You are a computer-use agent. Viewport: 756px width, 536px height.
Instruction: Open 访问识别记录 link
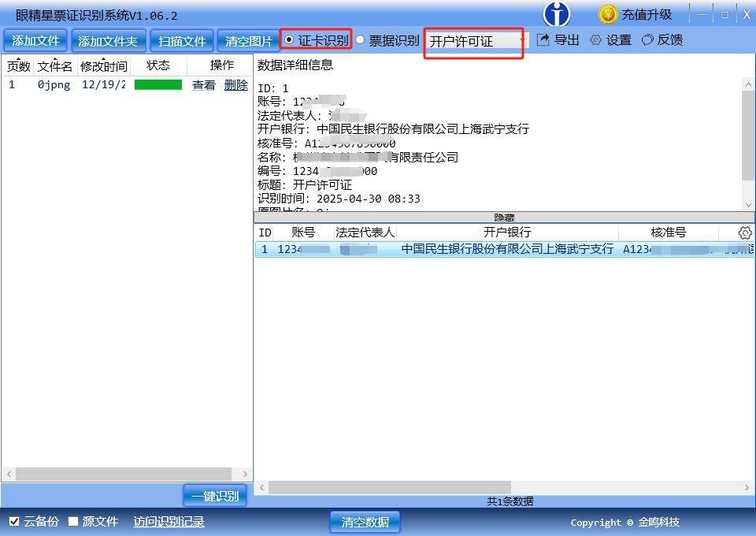[169, 522]
